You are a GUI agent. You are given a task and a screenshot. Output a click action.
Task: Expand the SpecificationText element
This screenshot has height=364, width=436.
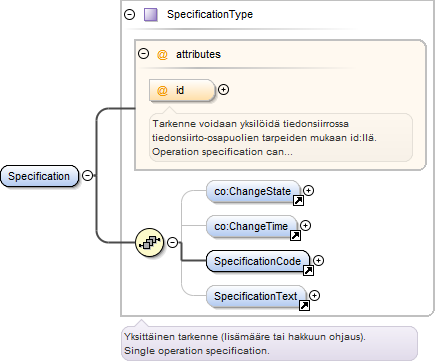(x=314, y=295)
